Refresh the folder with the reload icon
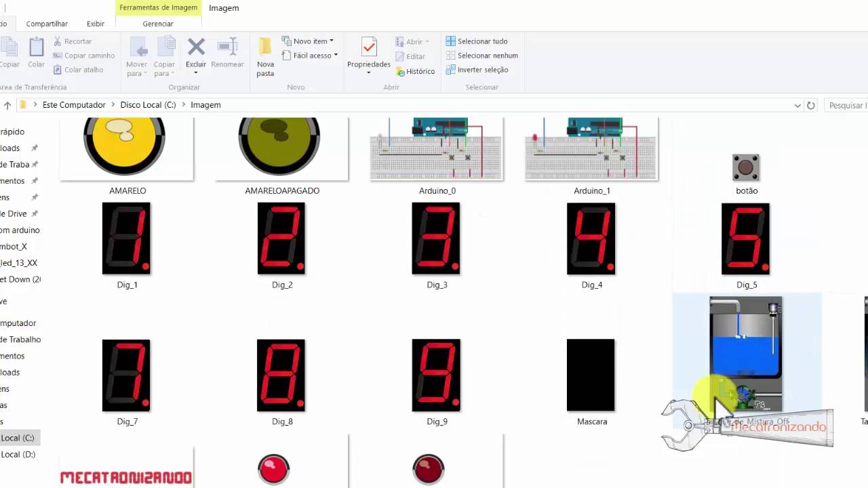Screen dimensions: 868x488 click(x=810, y=105)
